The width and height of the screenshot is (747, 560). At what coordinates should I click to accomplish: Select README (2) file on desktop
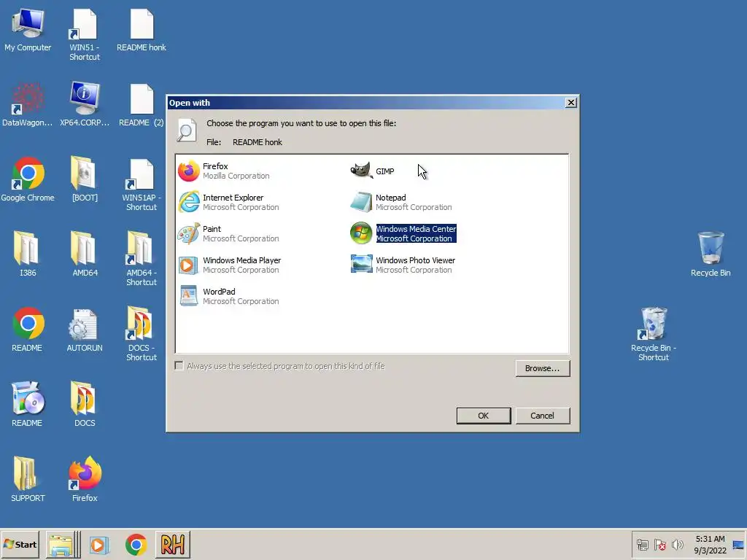point(142,105)
